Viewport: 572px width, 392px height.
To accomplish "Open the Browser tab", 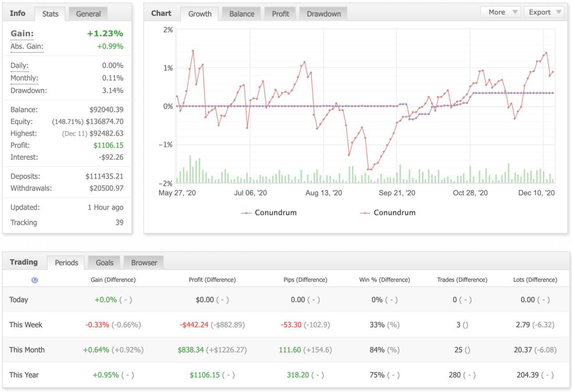I will [x=144, y=263].
